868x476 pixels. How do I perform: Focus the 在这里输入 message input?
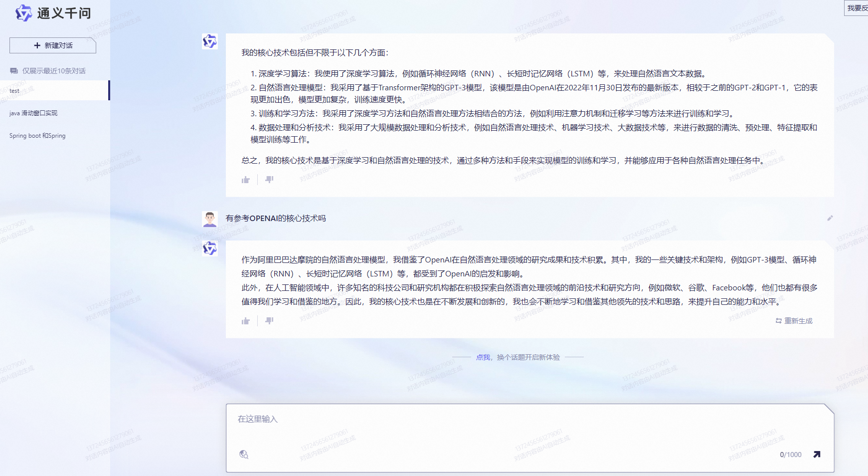tap(530, 438)
